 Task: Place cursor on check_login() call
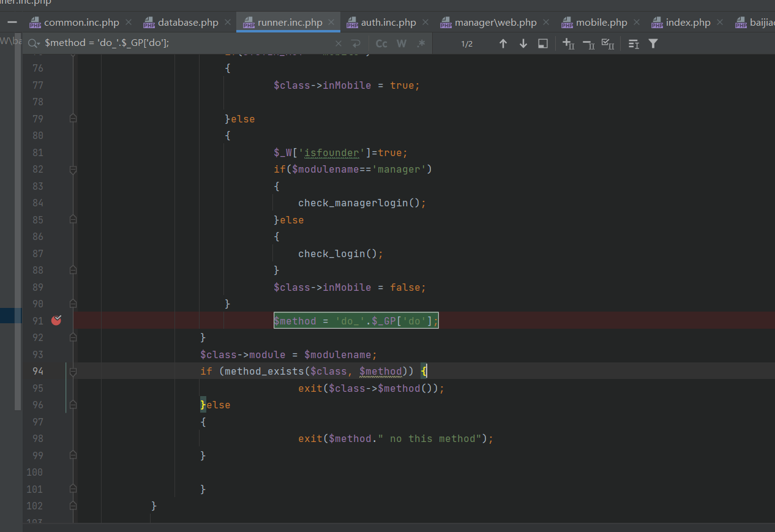pyautogui.click(x=340, y=253)
